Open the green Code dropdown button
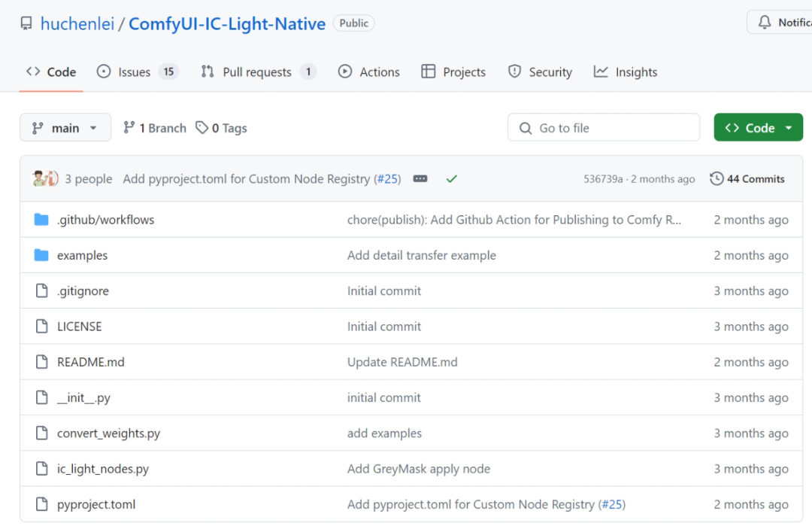This screenshot has width=812, height=532. pyautogui.click(x=758, y=128)
